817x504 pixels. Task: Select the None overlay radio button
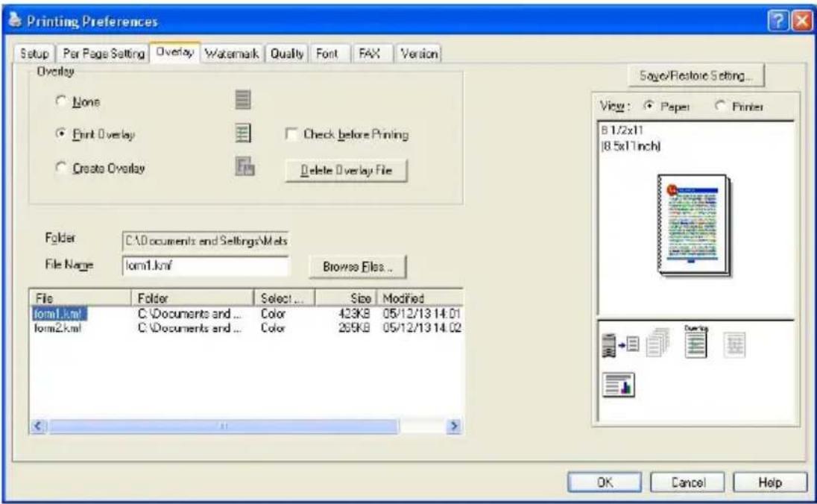coord(61,101)
